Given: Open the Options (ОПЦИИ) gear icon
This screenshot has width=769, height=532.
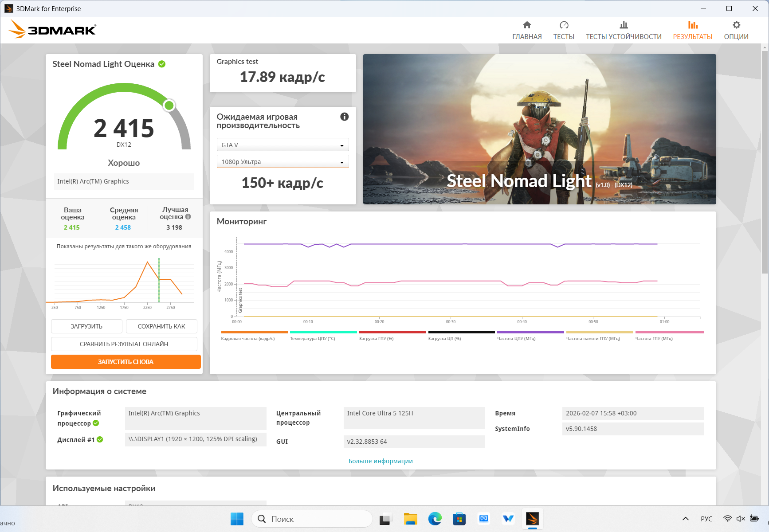Looking at the screenshot, I should [x=736, y=25].
